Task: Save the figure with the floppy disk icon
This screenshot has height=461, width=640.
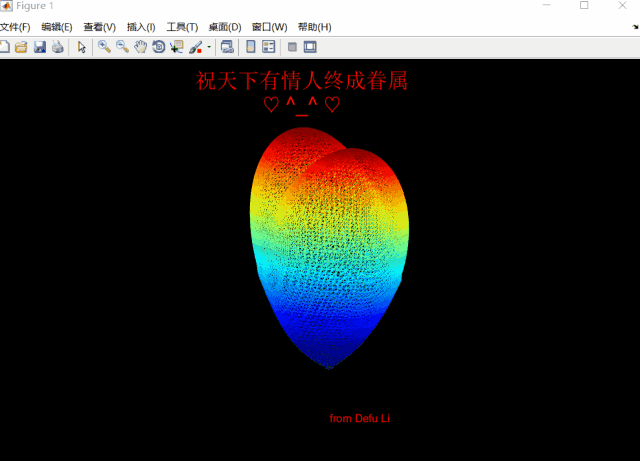Action: tap(40, 47)
